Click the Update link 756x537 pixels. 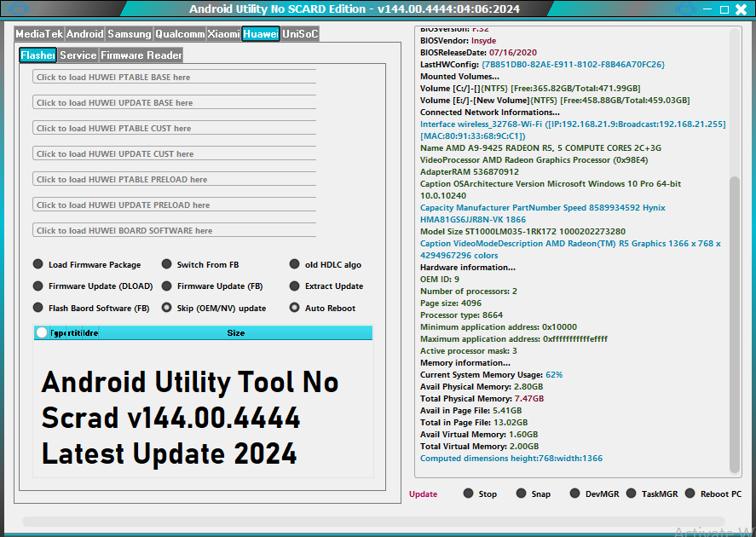[x=423, y=494]
